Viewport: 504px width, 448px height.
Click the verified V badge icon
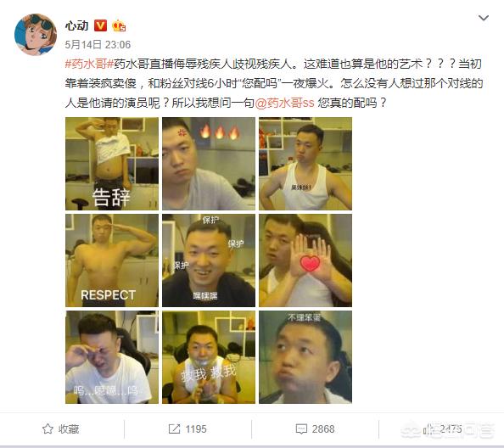(x=100, y=25)
